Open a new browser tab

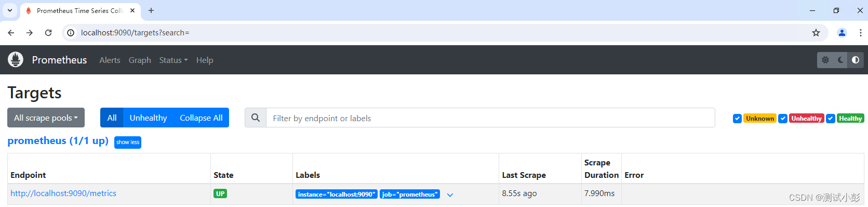click(151, 10)
